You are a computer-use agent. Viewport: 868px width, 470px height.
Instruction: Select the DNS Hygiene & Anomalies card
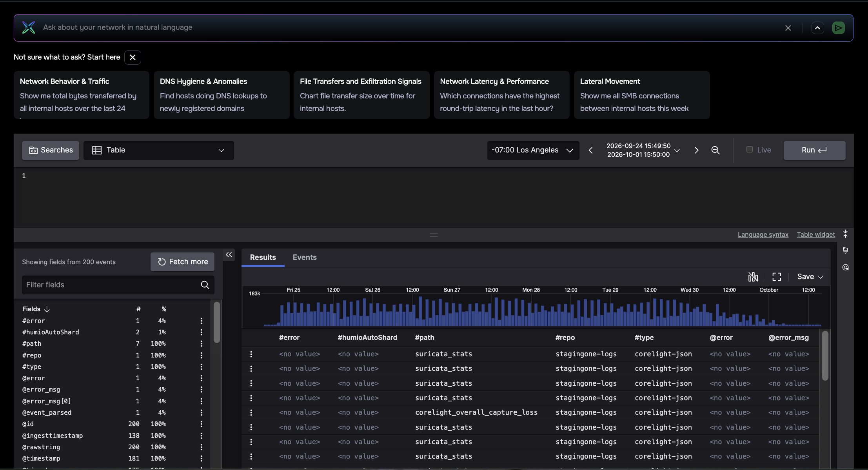pos(222,95)
